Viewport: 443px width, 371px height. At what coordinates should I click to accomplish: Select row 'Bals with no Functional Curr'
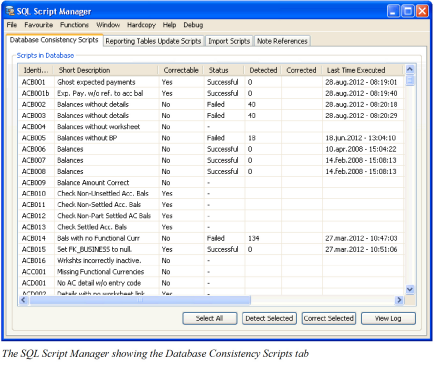pyautogui.click(x=211, y=238)
